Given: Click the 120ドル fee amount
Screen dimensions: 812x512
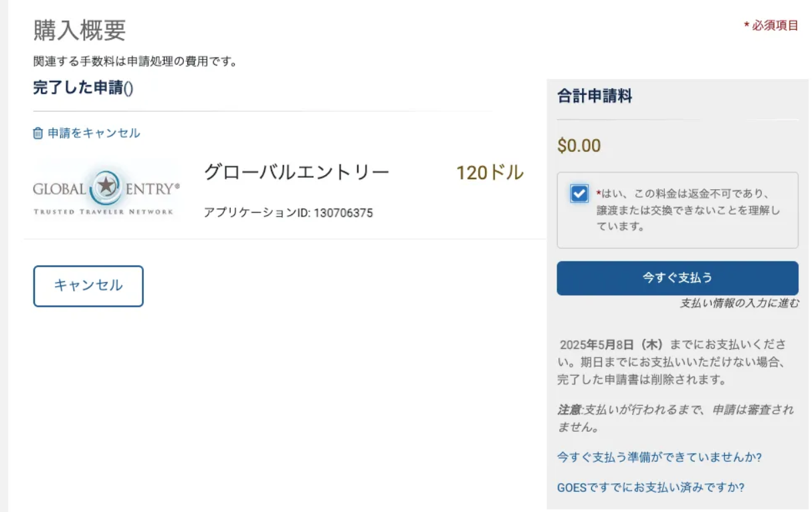Looking at the screenshot, I should [x=490, y=173].
